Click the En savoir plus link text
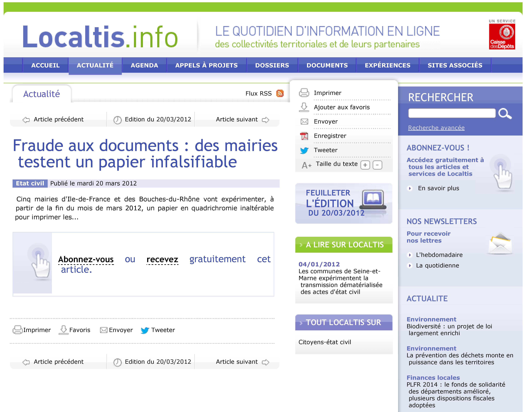This screenshot has width=532, height=412. 438,188
